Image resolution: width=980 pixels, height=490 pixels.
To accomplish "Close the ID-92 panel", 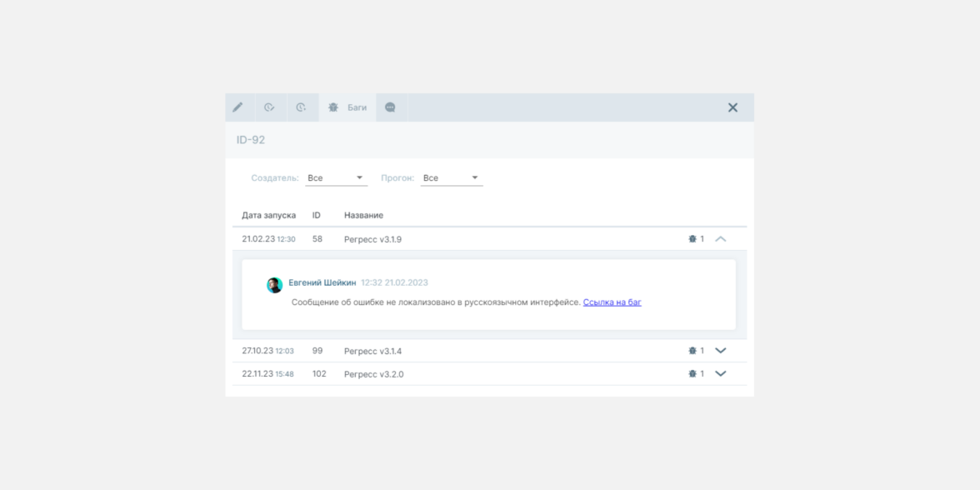I will 732,107.
